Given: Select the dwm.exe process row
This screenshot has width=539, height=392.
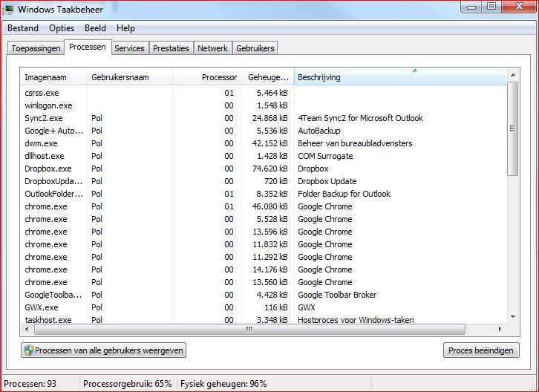Looking at the screenshot, I should 41,143.
